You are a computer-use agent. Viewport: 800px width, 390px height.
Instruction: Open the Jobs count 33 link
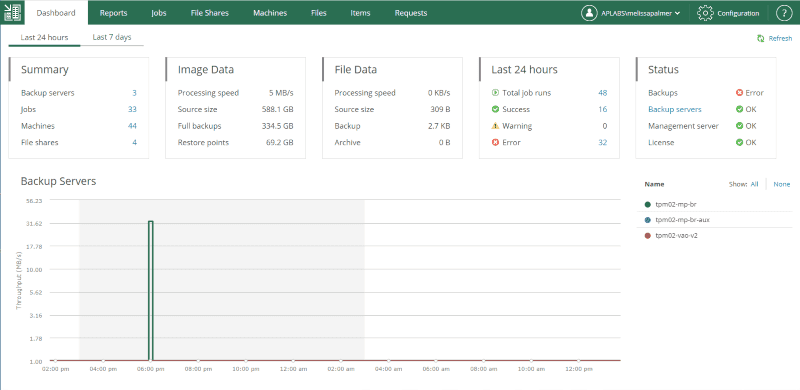[132, 109]
